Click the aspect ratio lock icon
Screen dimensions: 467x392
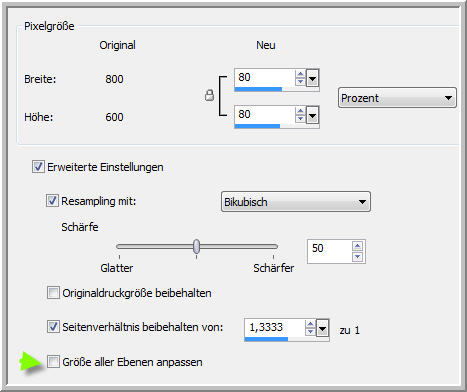coord(209,95)
